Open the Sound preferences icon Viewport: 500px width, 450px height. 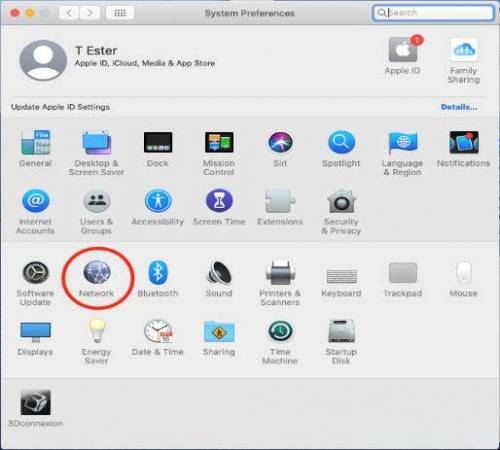pos(219,278)
